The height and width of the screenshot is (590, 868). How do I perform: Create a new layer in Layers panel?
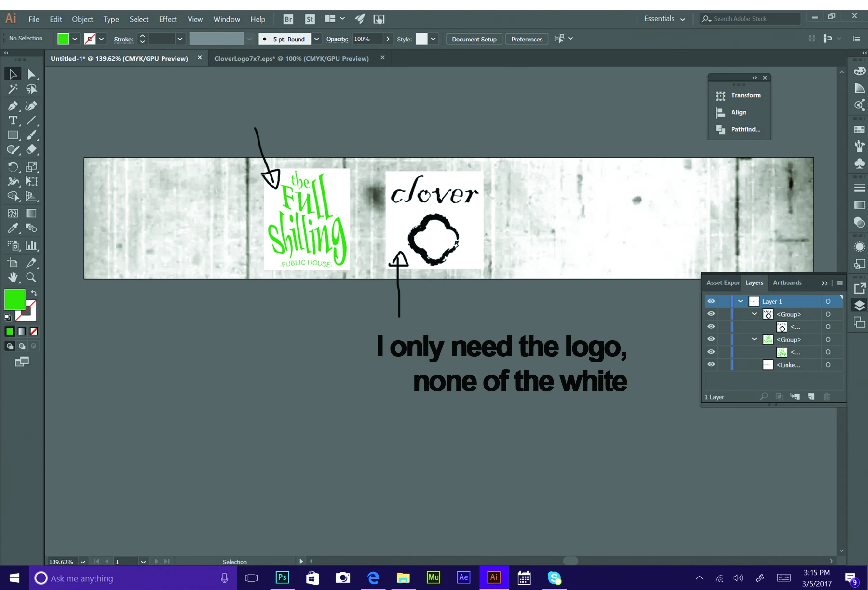pos(811,397)
